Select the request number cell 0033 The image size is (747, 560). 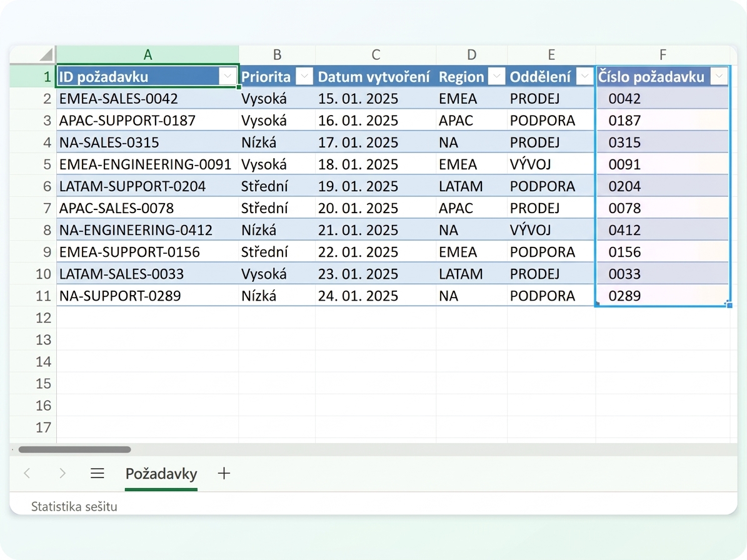[663, 274]
